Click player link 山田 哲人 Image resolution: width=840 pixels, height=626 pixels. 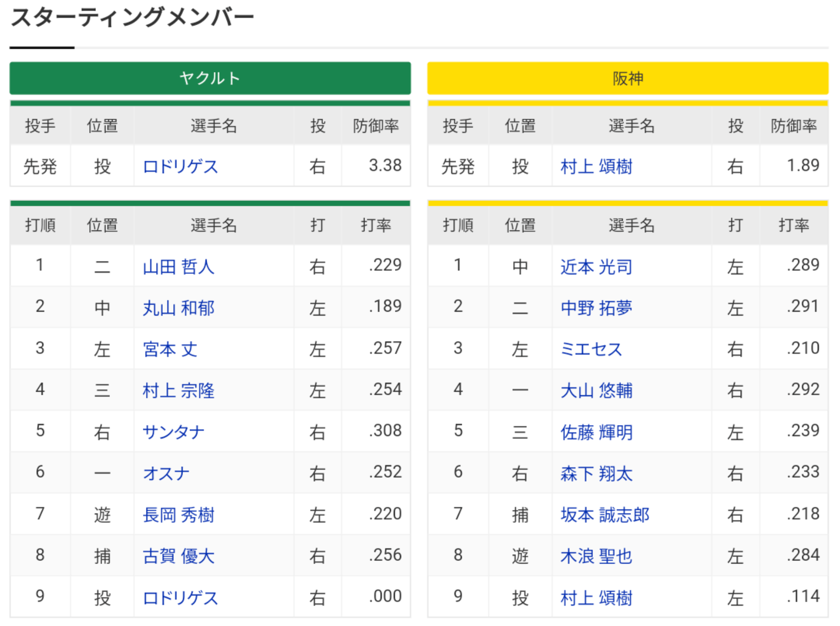pos(179,267)
